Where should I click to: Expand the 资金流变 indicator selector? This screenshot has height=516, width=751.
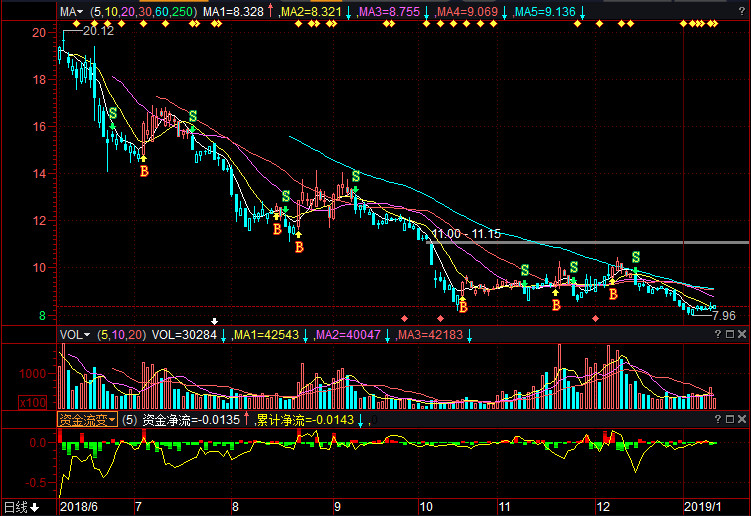(87, 420)
